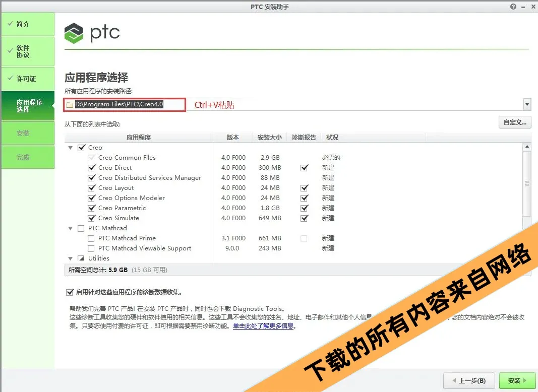Click the application list scrollbar thumb
Viewport: 538px width, 392px height.
527,183
